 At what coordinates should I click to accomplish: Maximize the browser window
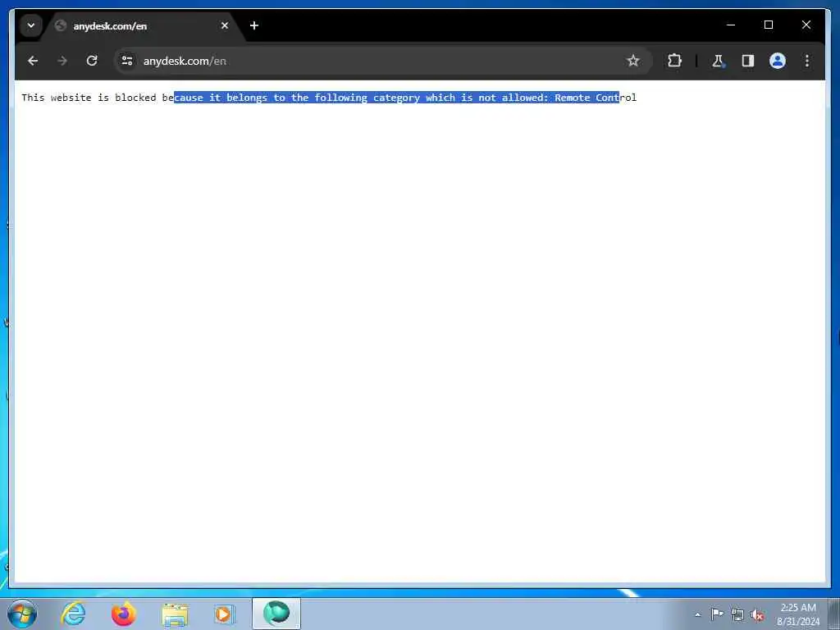(768, 25)
